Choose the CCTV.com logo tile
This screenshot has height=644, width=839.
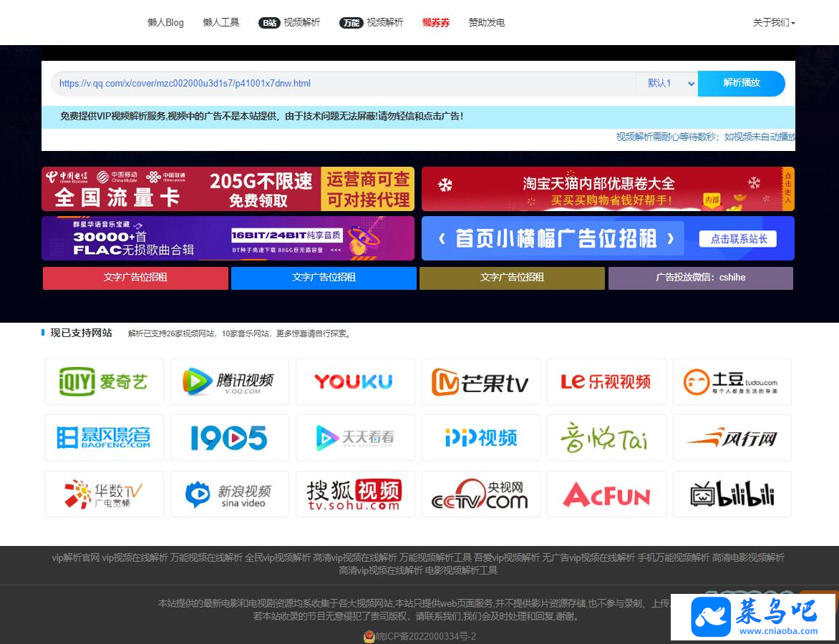click(x=481, y=494)
